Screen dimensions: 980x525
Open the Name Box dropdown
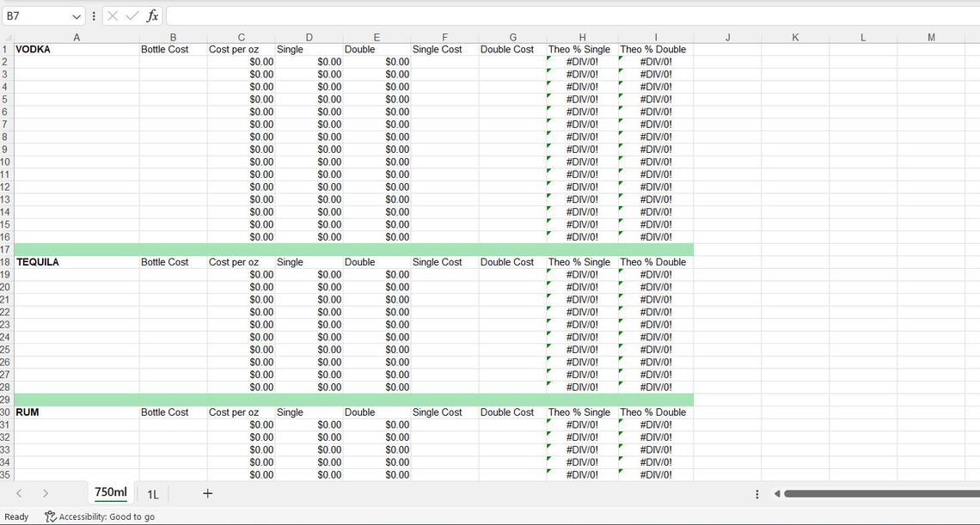pos(76,15)
